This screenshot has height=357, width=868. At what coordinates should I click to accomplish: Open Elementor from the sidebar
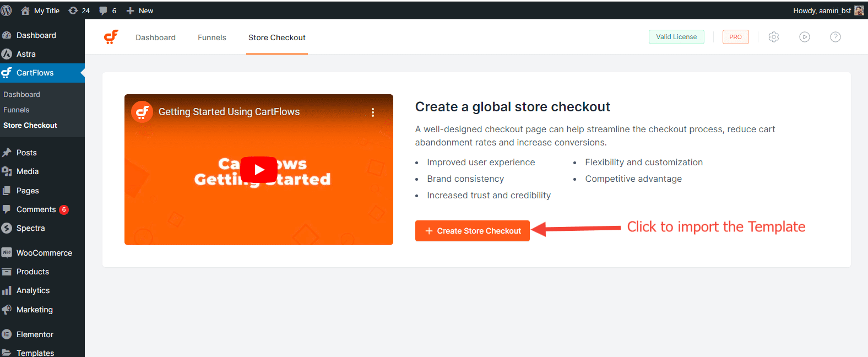(35, 334)
